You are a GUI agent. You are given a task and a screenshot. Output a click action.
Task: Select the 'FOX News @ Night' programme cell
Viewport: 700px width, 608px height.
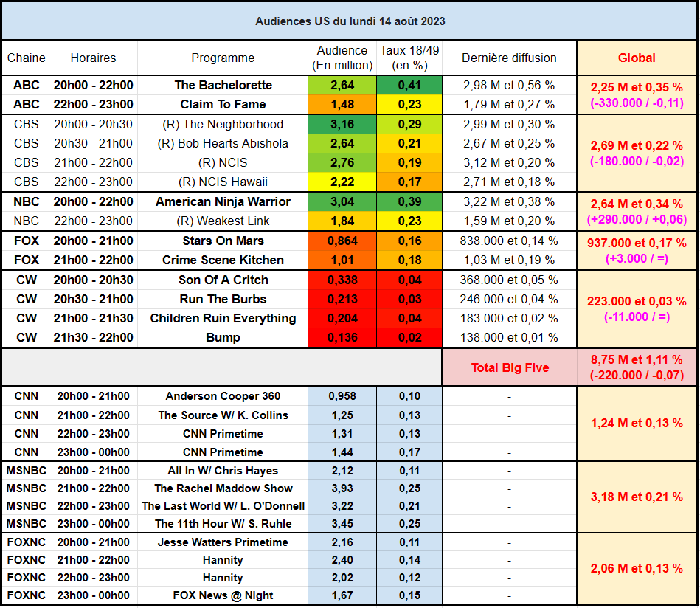pyautogui.click(x=223, y=595)
